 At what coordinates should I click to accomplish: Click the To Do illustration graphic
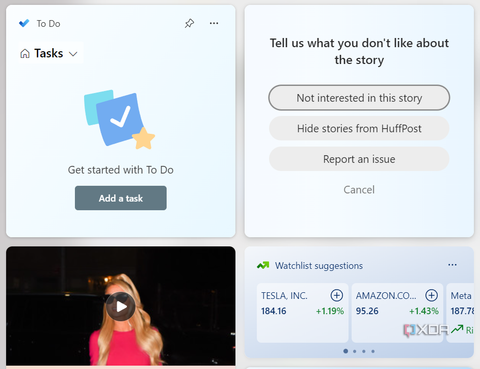(x=119, y=119)
